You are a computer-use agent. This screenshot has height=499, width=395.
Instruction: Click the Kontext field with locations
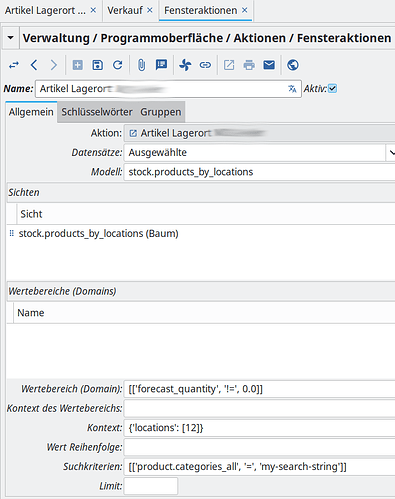pyautogui.click(x=259, y=428)
